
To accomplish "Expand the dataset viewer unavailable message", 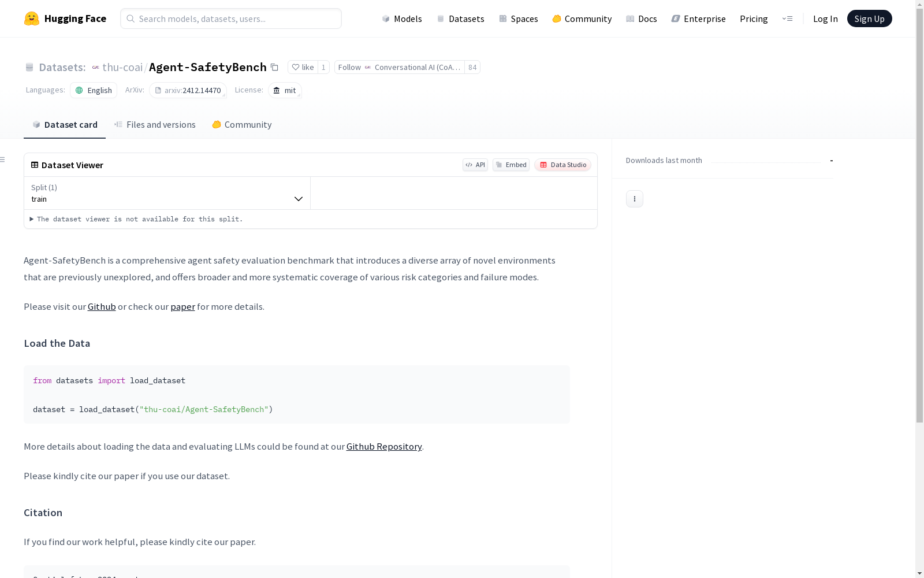I will [x=136, y=219].
